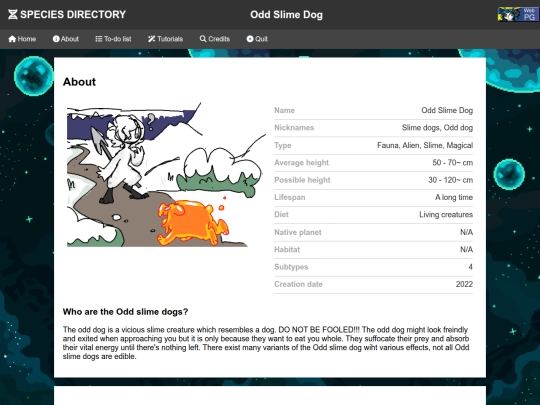Viewport: 540px width, 405px height.
Task: Click the '30 - 120~ cm' possible height
Action: click(450, 180)
